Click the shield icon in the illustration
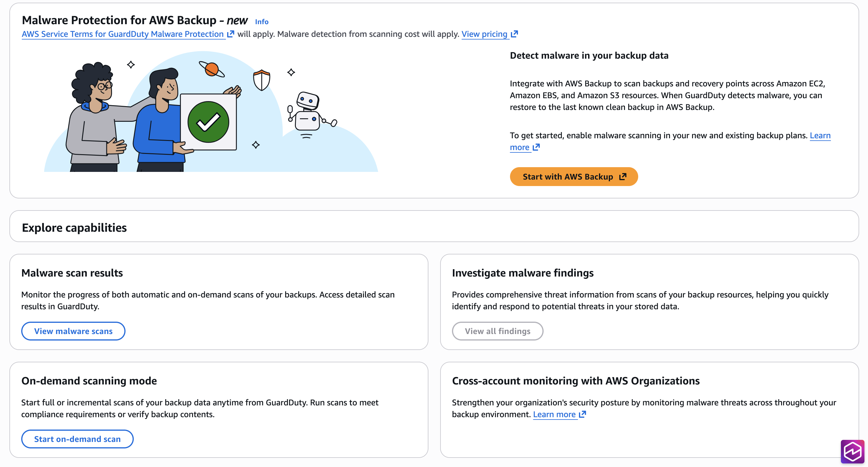Viewport: 868px width, 467px height. 261,80
